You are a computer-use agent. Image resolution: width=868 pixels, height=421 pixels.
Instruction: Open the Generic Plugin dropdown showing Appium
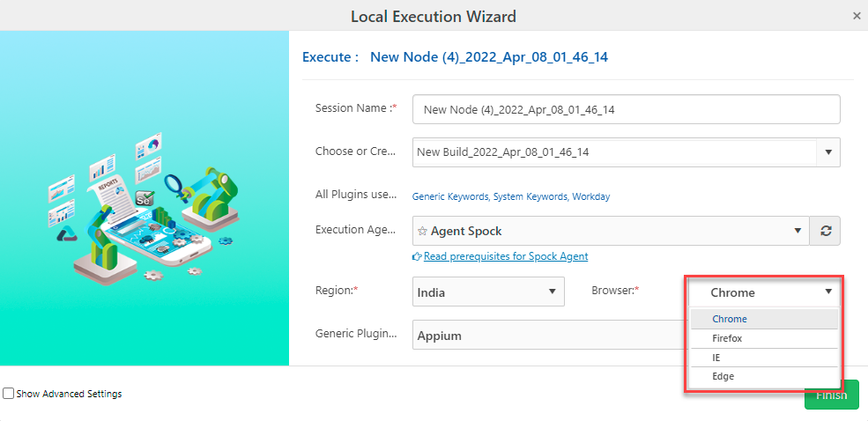point(551,336)
